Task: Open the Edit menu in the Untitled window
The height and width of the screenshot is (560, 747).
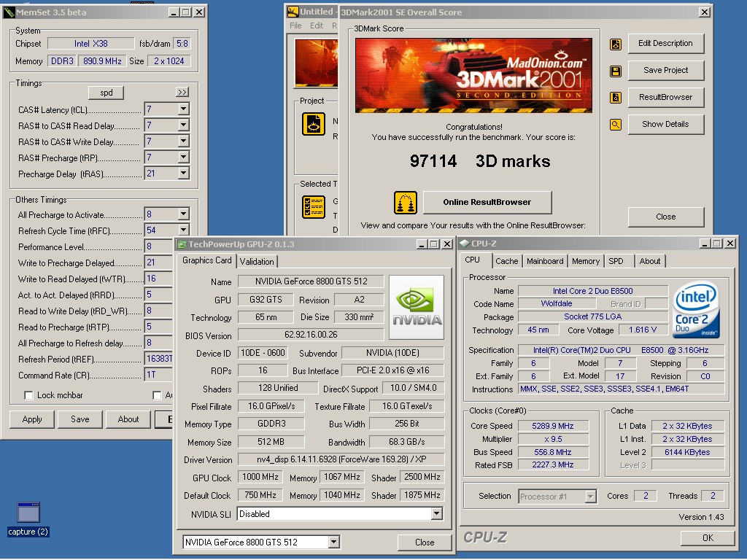Action: pos(317,26)
